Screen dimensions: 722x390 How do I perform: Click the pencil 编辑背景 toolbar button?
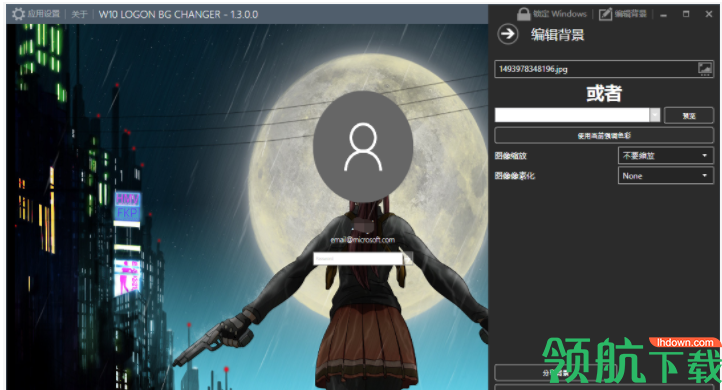click(623, 14)
